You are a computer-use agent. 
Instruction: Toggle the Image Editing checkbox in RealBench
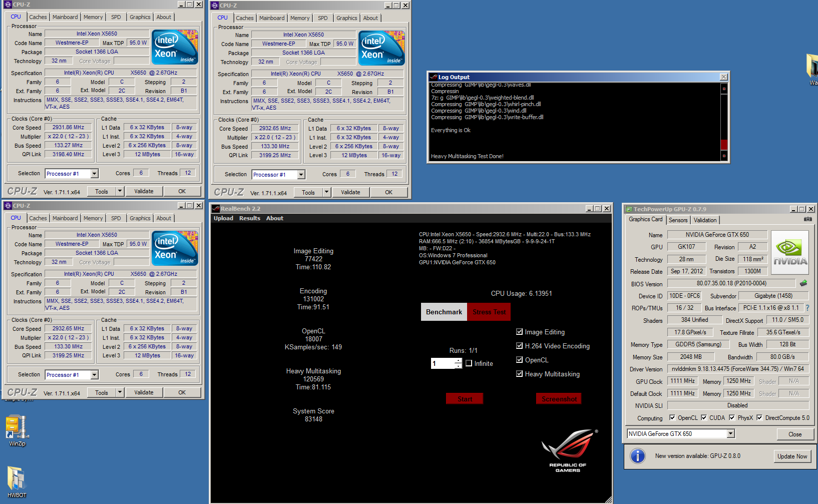(x=520, y=332)
